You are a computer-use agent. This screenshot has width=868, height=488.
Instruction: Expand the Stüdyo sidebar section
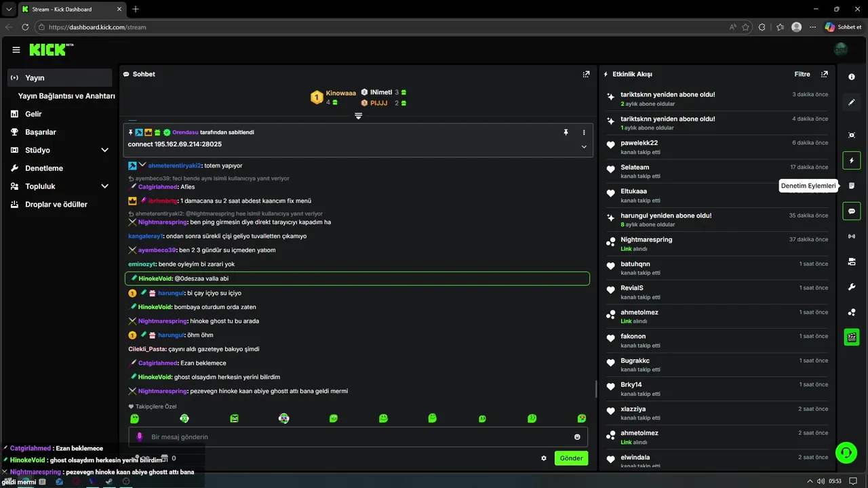point(104,150)
